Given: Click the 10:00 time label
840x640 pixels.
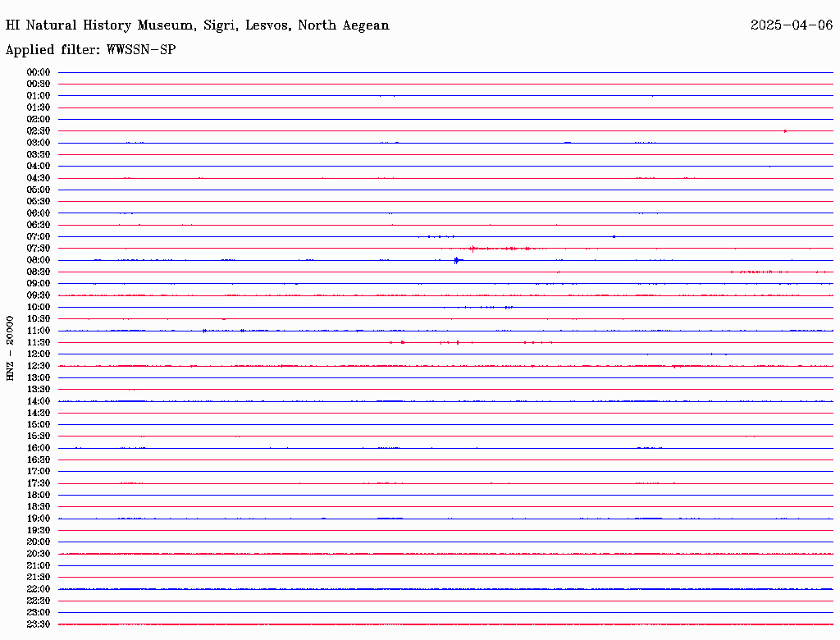Looking at the screenshot, I should 39,307.
